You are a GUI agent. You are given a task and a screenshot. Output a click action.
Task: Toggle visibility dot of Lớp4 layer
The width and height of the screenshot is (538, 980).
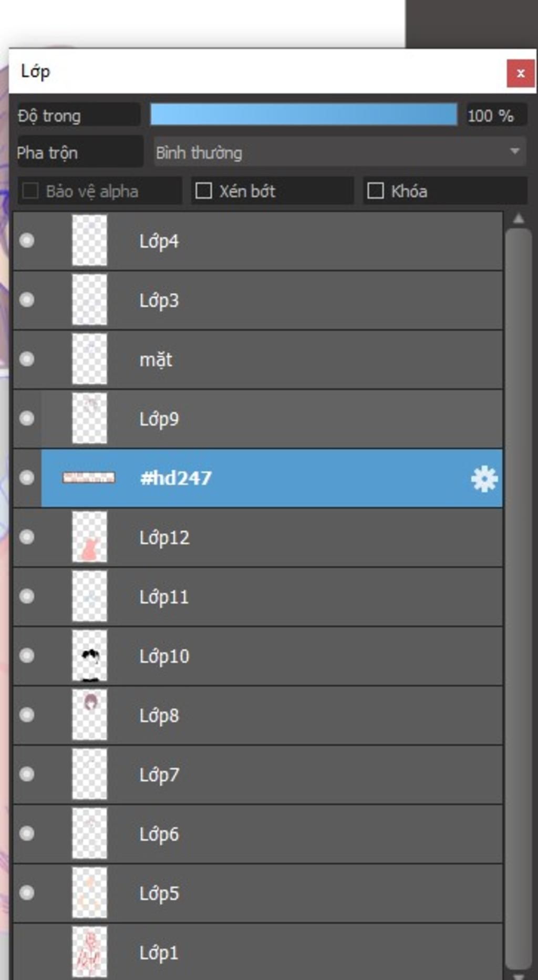click(27, 241)
